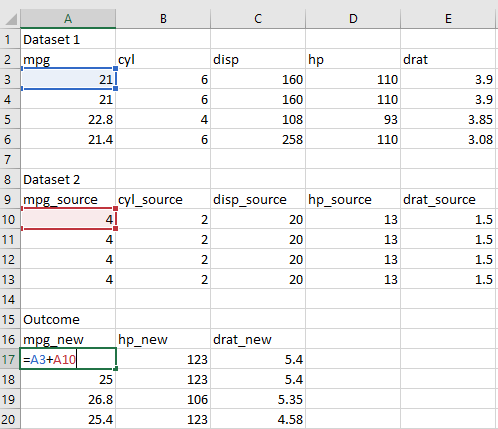Click cell B19 with value 106
This screenshot has height=429, width=498.
pos(163,399)
